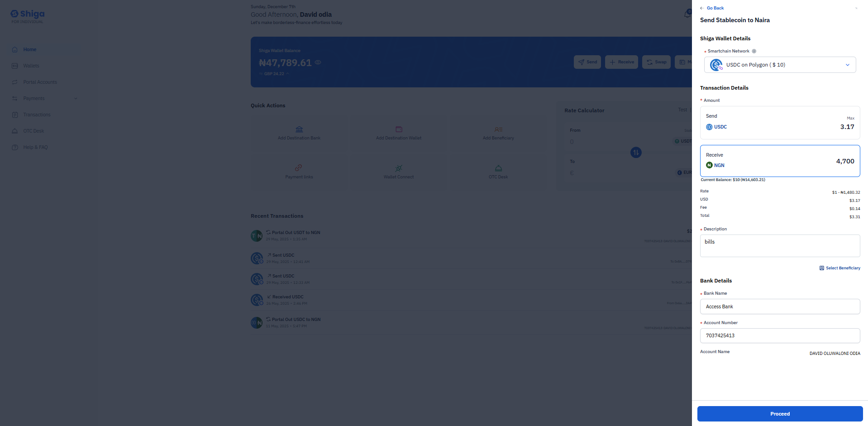Image resolution: width=868 pixels, height=426 pixels.
Task: Click the NGN currency icon in Receive
Action: (x=709, y=165)
